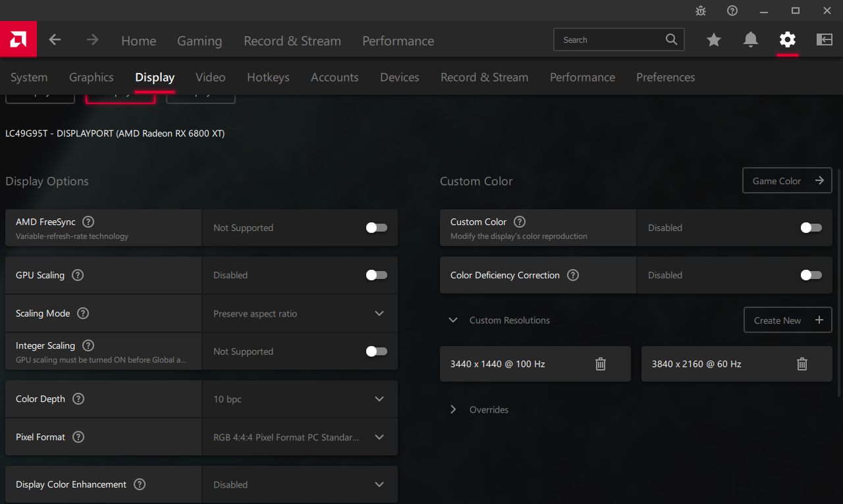Image resolution: width=843 pixels, height=504 pixels.
Task: Switch to Video settings tab
Action: click(x=211, y=77)
